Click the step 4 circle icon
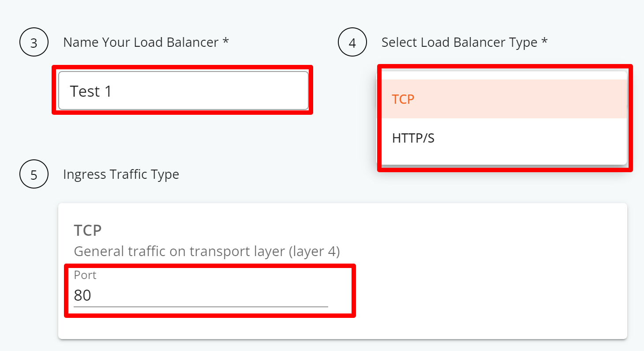644x351 pixels. [x=352, y=42]
